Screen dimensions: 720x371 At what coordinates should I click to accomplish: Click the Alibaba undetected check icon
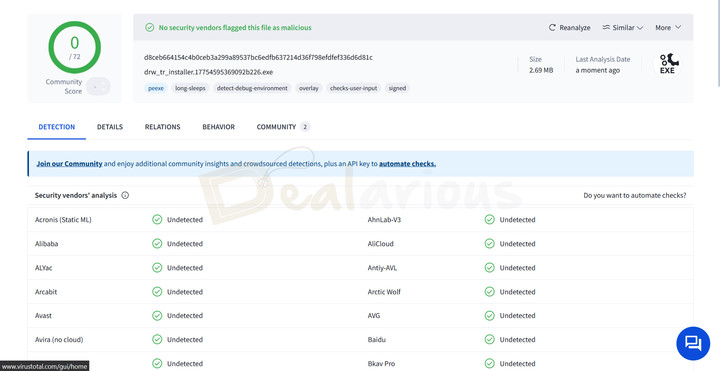point(157,243)
